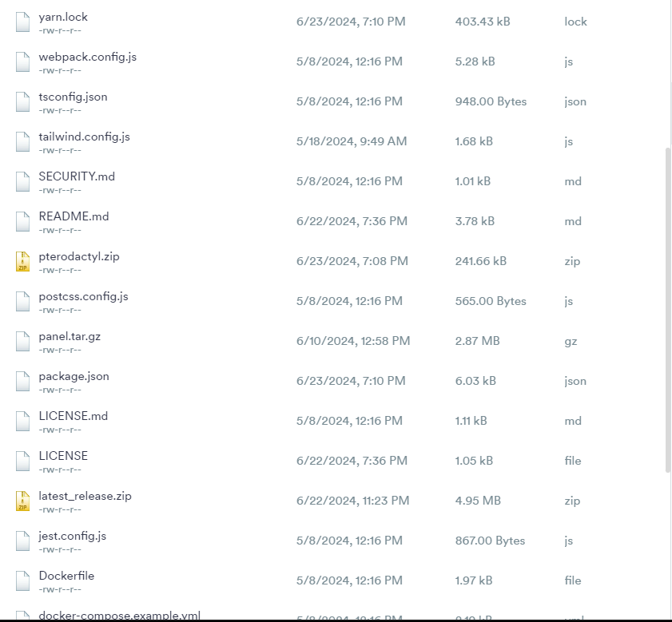Click the jest.config.js file icon
672x622 pixels.
22,541
